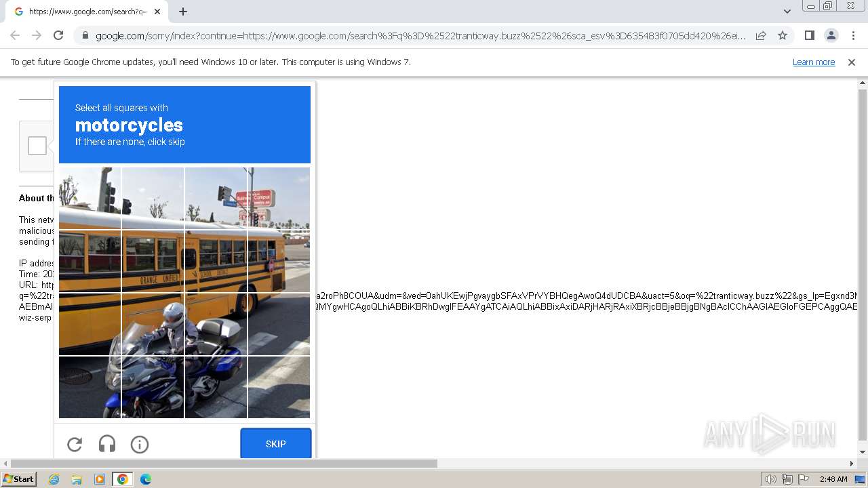Click scroll down arrow on vertical scrollbar
868x488 pixels.
pyautogui.click(x=863, y=452)
